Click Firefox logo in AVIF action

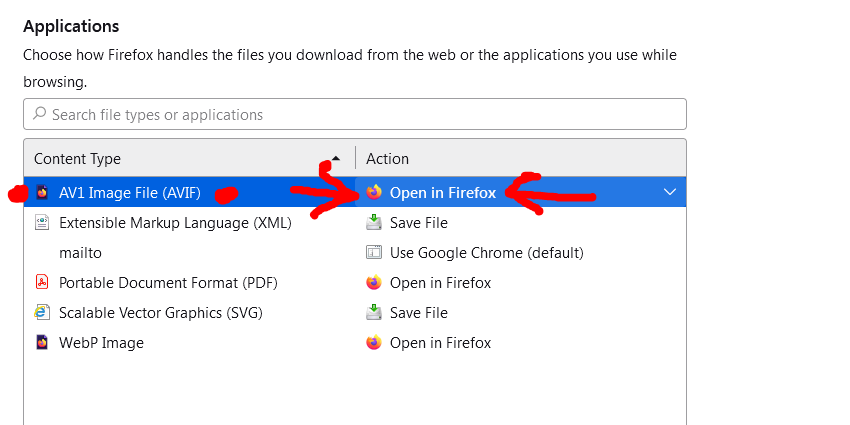point(374,192)
